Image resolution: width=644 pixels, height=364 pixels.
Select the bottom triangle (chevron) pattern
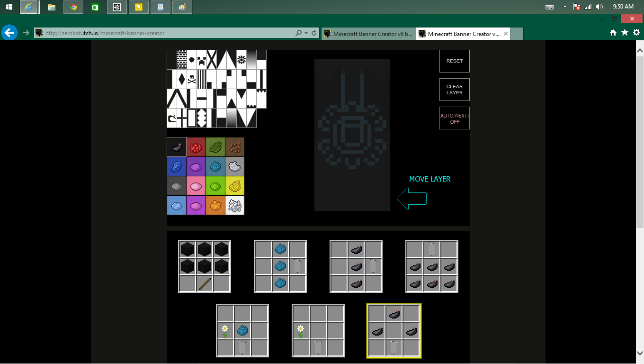[x=232, y=99]
